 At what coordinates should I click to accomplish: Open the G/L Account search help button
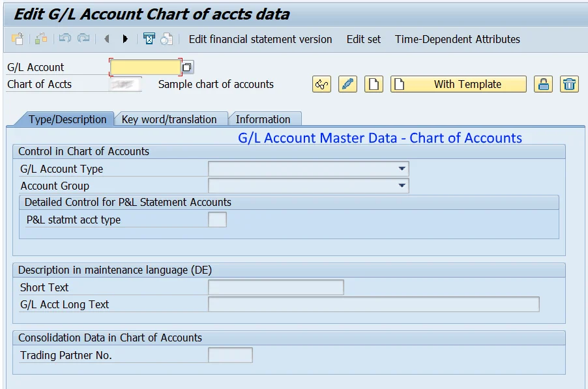click(x=186, y=68)
